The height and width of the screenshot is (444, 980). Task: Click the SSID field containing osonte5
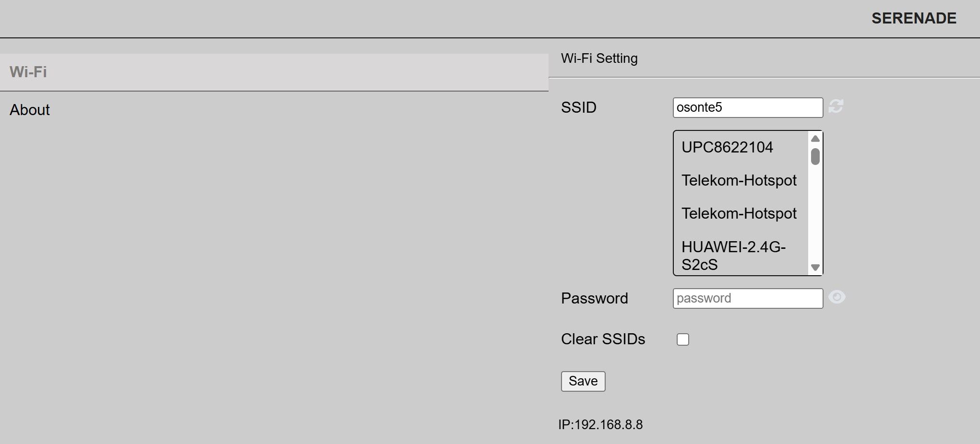tap(747, 107)
